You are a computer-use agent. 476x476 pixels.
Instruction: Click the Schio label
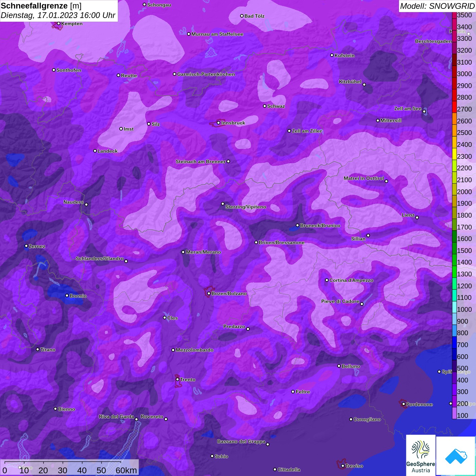point(221,456)
